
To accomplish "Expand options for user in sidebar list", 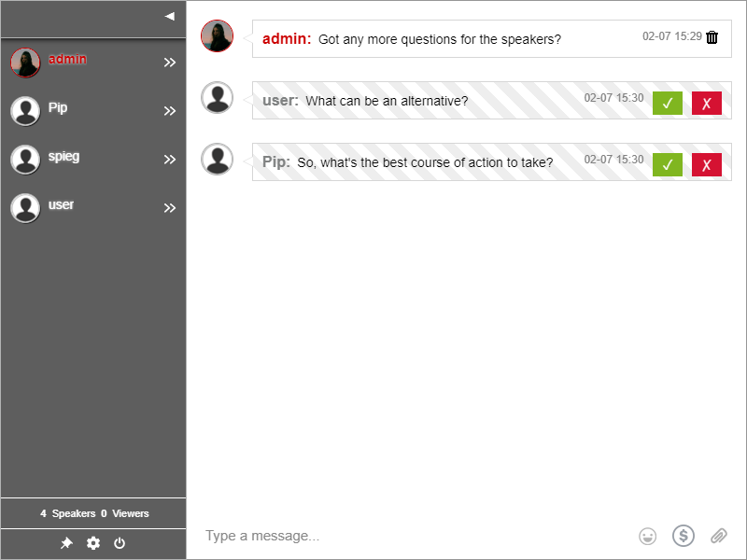I will (x=170, y=208).
